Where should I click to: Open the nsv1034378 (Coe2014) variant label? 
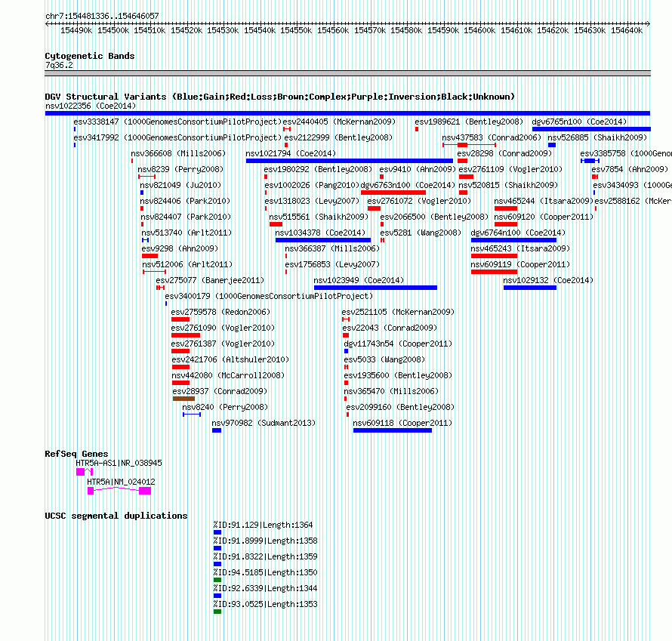(320, 233)
